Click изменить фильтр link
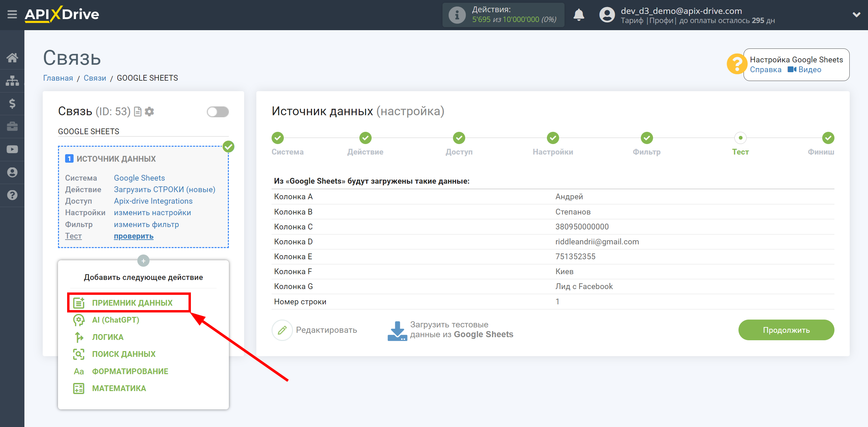868x427 pixels. pos(146,224)
